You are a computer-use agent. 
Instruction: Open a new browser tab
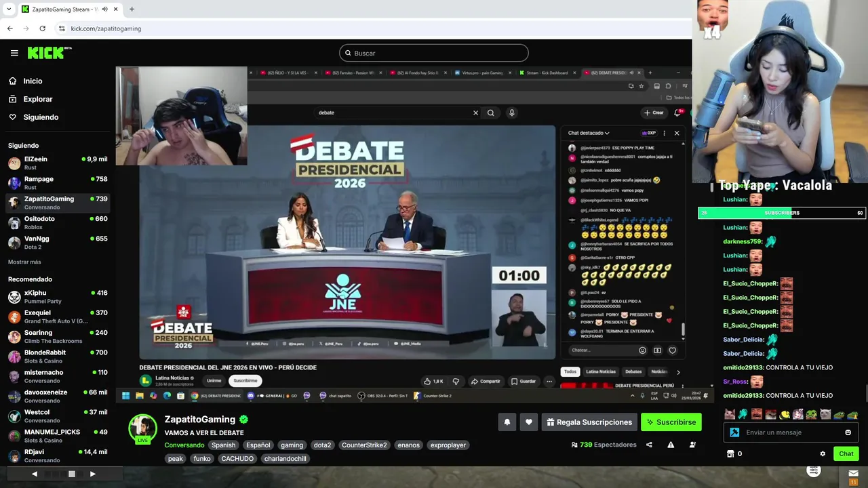(x=132, y=9)
